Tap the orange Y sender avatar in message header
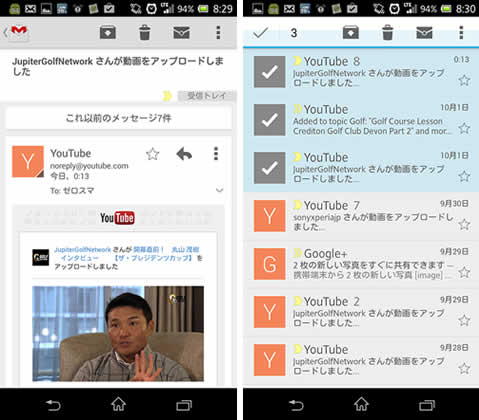Image resolution: width=479 pixels, height=420 pixels. coord(28,161)
